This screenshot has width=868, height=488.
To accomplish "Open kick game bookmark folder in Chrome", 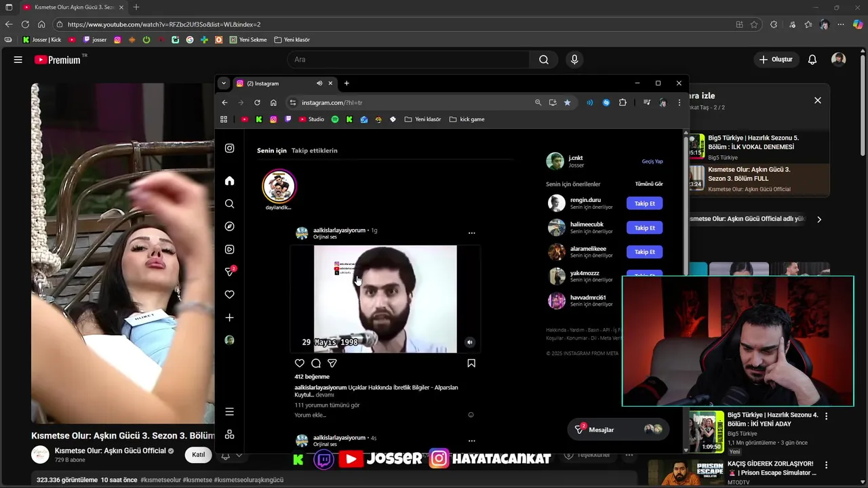I will [x=467, y=119].
